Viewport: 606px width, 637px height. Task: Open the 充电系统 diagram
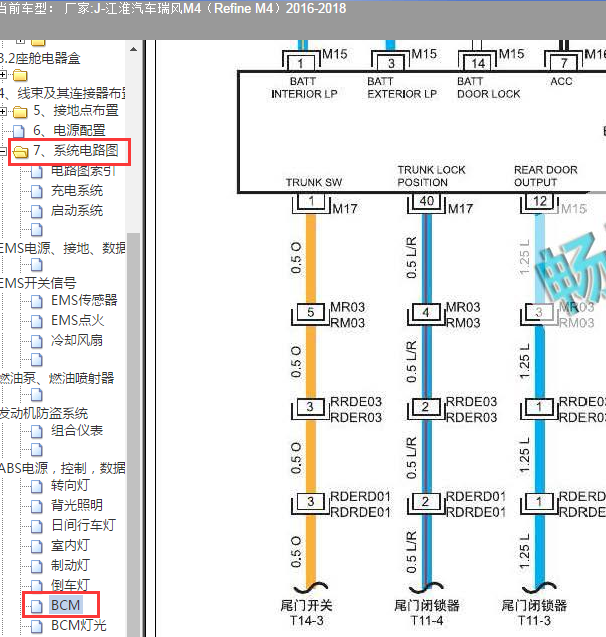(x=77, y=191)
